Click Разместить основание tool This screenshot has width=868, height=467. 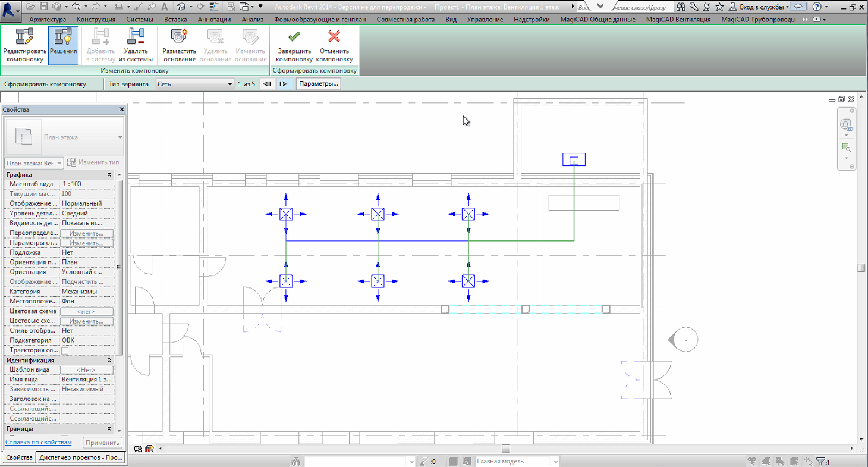point(179,46)
